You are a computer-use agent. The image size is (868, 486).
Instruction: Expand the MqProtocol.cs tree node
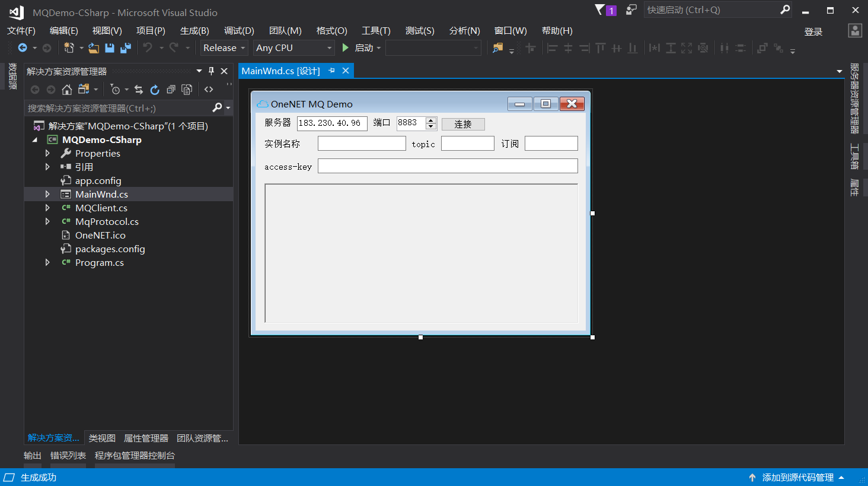(47, 221)
